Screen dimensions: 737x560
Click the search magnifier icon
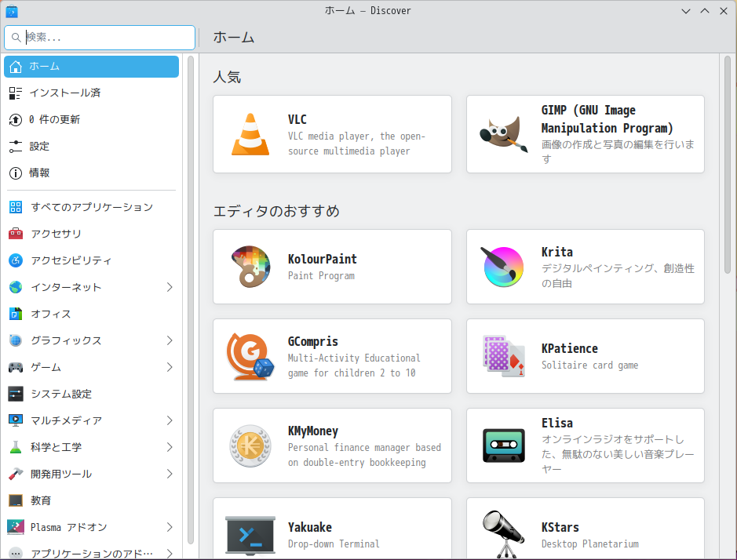coord(16,37)
